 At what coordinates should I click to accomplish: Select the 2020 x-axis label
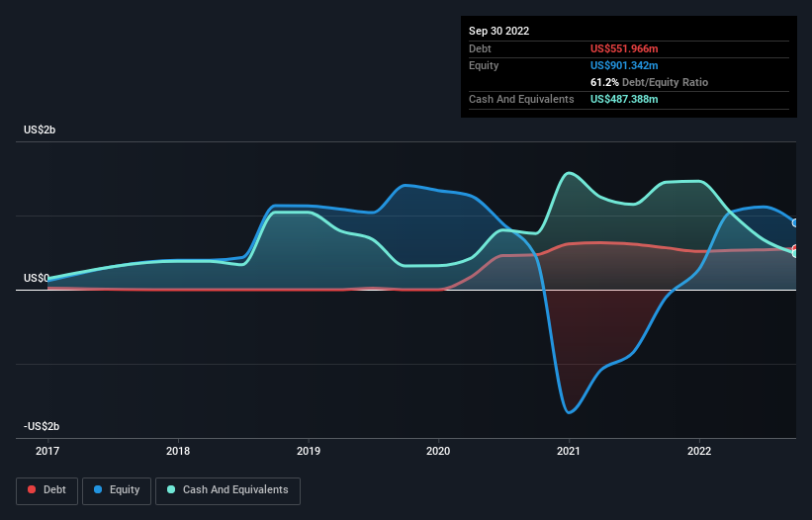tap(438, 451)
